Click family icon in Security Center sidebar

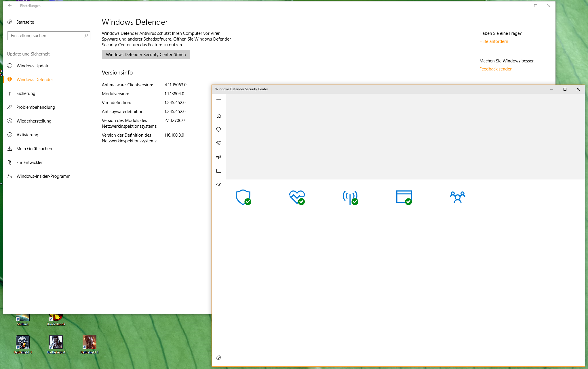[219, 185]
